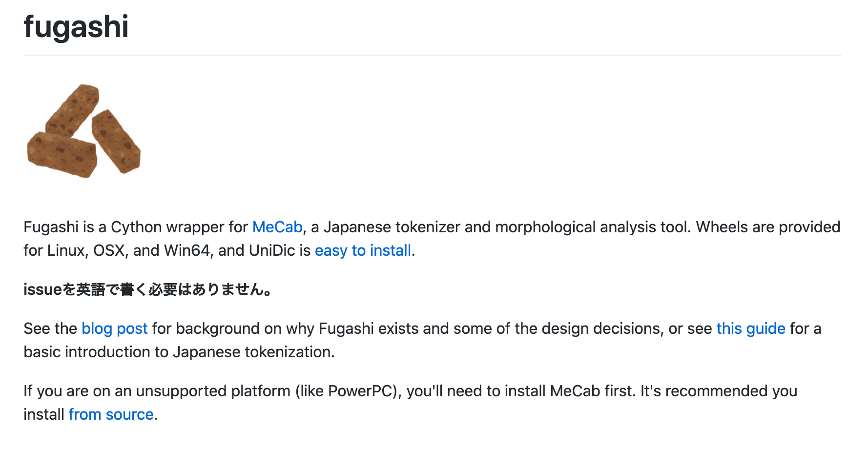Click the bold Japanese issue notice line
The image size is (868, 449).
coord(147,289)
